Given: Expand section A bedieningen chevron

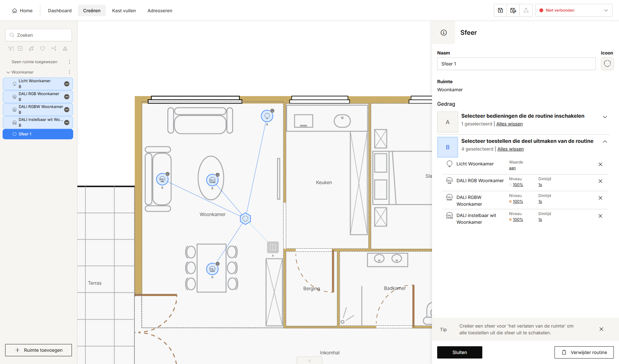Looking at the screenshot, I should coord(605,117).
